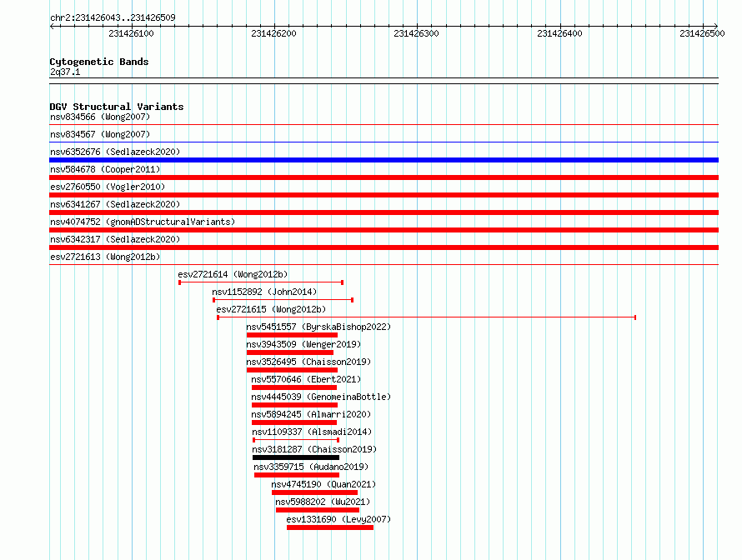Open nsv5894245 (Almarri2020) label

(311, 414)
